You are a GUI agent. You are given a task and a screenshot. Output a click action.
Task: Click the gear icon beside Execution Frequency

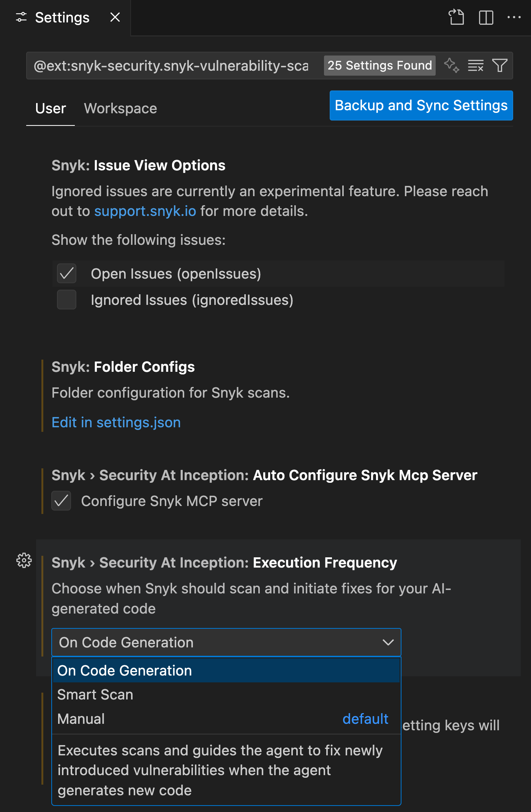[24, 560]
